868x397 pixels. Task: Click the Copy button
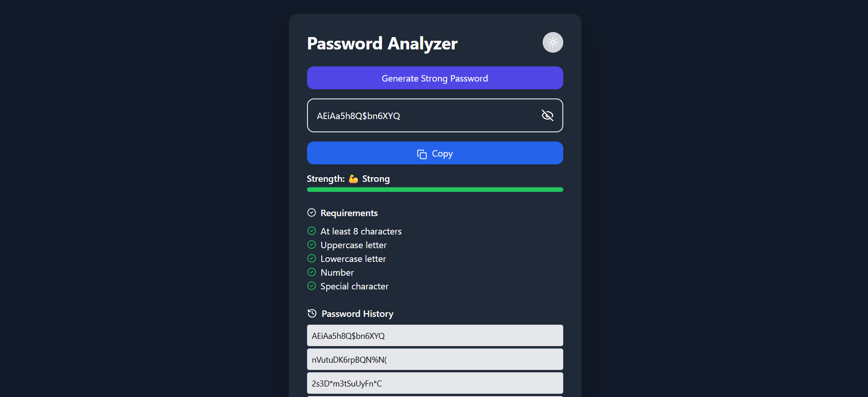[435, 153]
